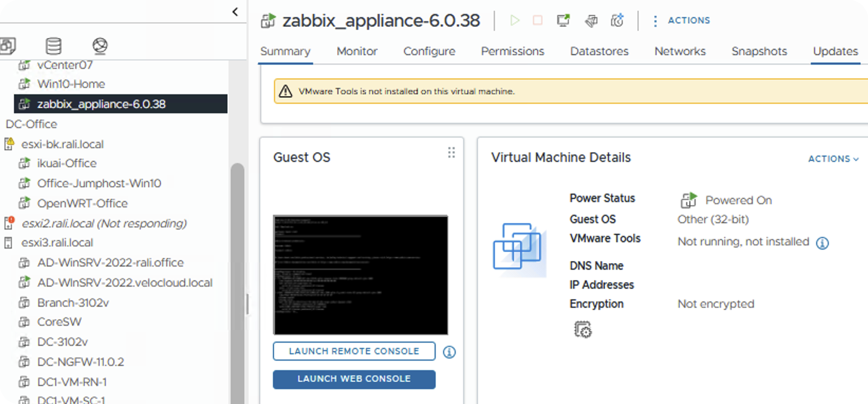Image resolution: width=868 pixels, height=404 pixels.
Task: Click the Guest OS card drag handle
Action: pos(451,153)
